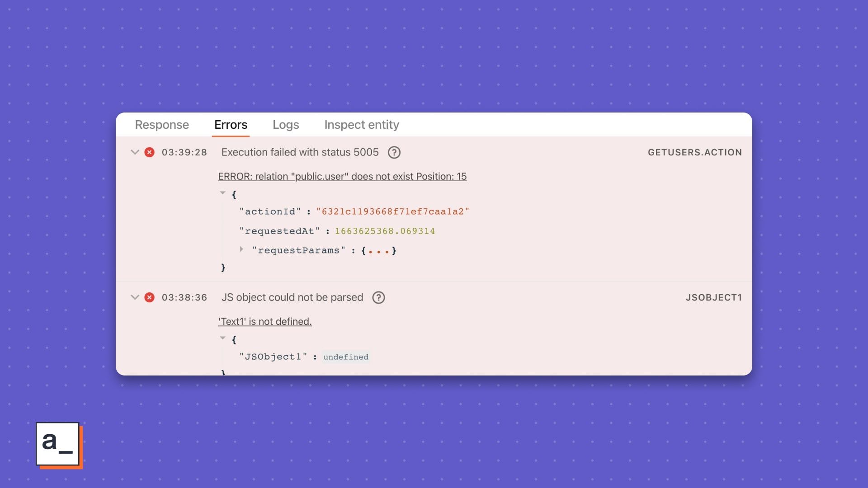Collapse the JSObject1 JSON tree
Image resolution: width=868 pixels, height=488 pixels.
222,338
